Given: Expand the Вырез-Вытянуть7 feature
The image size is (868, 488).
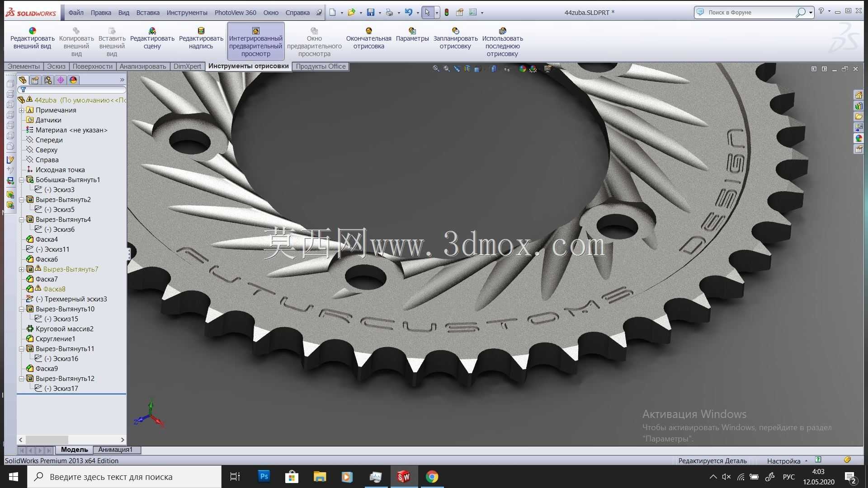Looking at the screenshot, I should point(21,269).
